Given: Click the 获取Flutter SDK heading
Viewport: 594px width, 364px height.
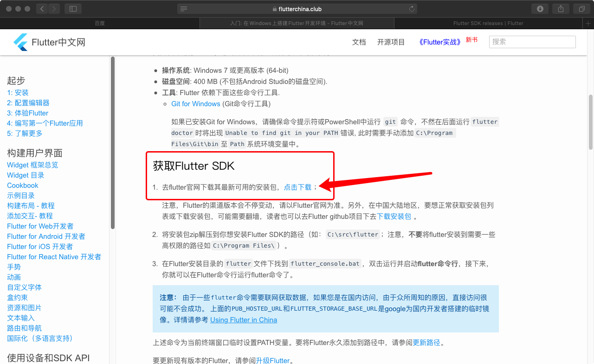Looking at the screenshot, I should point(194,166).
